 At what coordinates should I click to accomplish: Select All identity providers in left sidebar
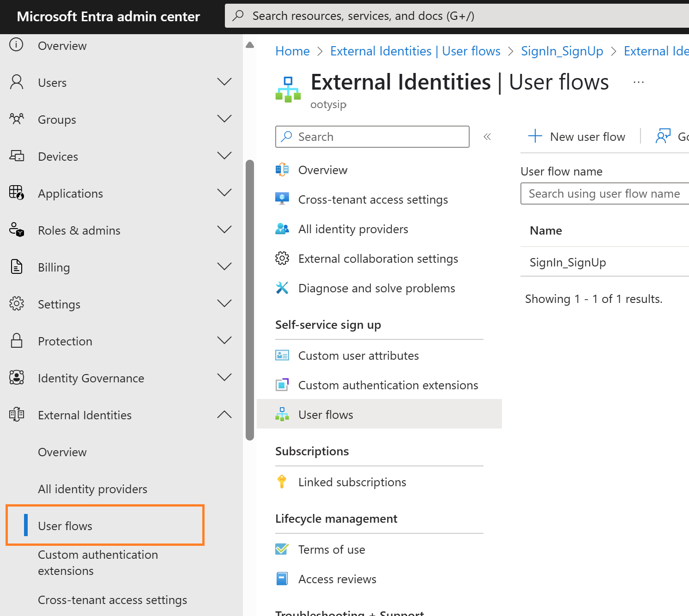point(92,489)
